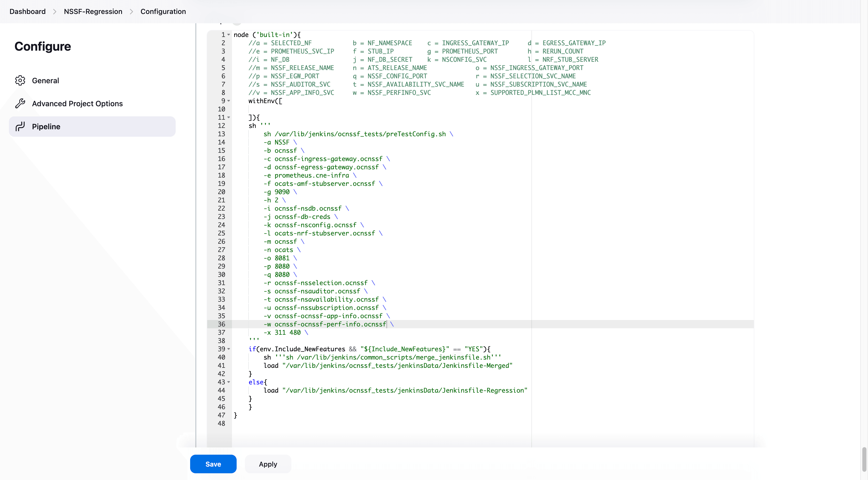Select the Configuration breadcrumb item
Image resolution: width=868 pixels, height=480 pixels.
163,11
